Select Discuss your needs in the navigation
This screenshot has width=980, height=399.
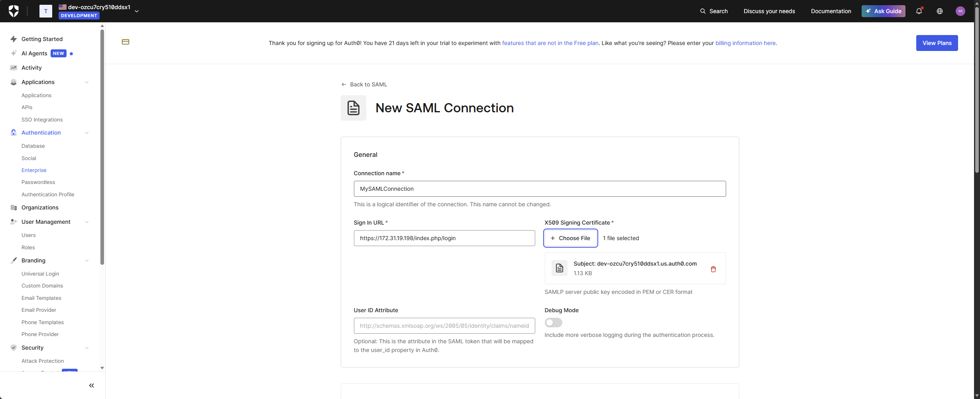tap(769, 11)
